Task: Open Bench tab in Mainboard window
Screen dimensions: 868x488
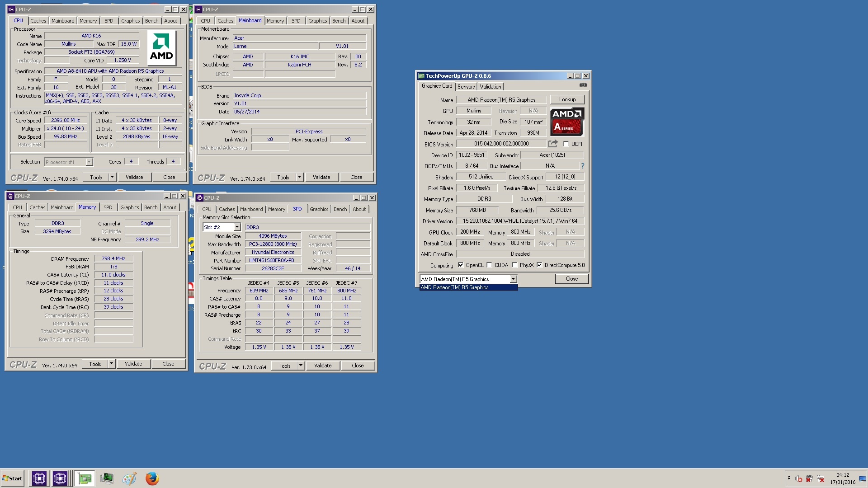Action: coord(339,21)
